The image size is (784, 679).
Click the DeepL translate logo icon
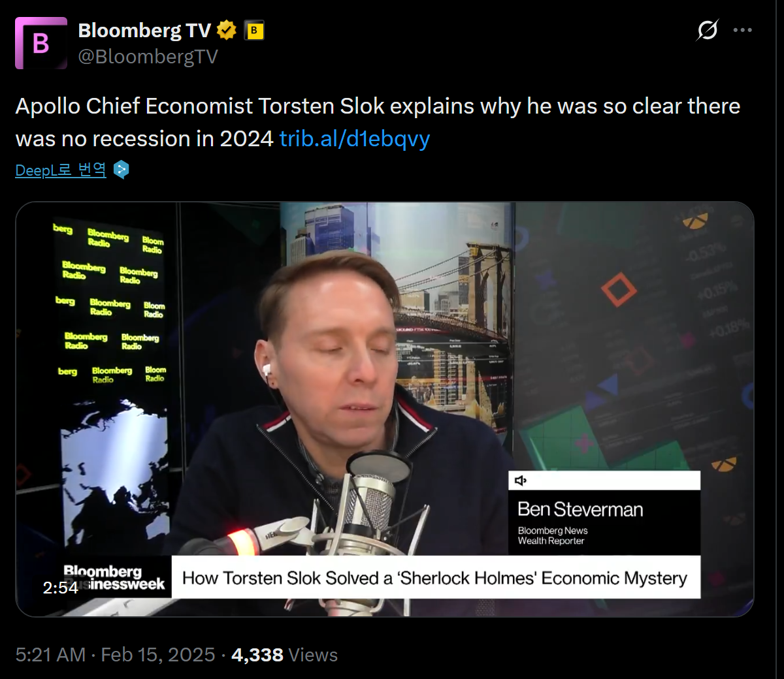(121, 170)
